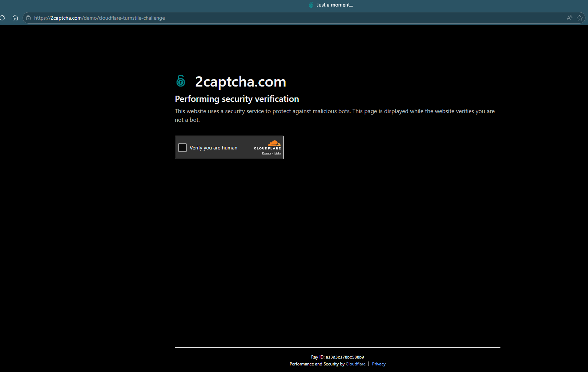Check the 'Verify you are human' checkbox
Image resolution: width=588 pixels, height=372 pixels.
tap(182, 148)
